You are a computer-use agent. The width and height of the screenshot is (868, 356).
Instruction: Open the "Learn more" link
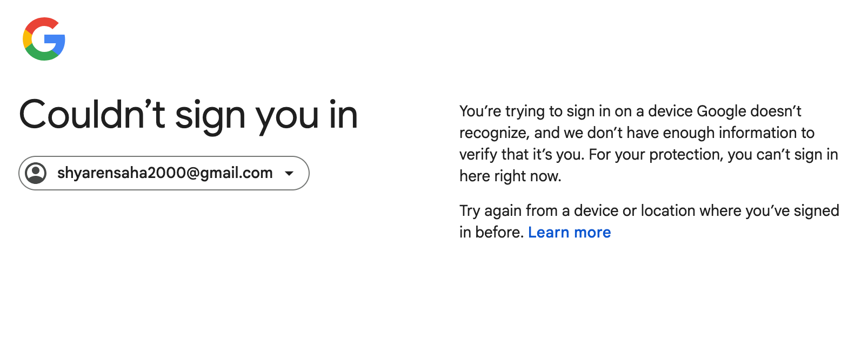569,232
